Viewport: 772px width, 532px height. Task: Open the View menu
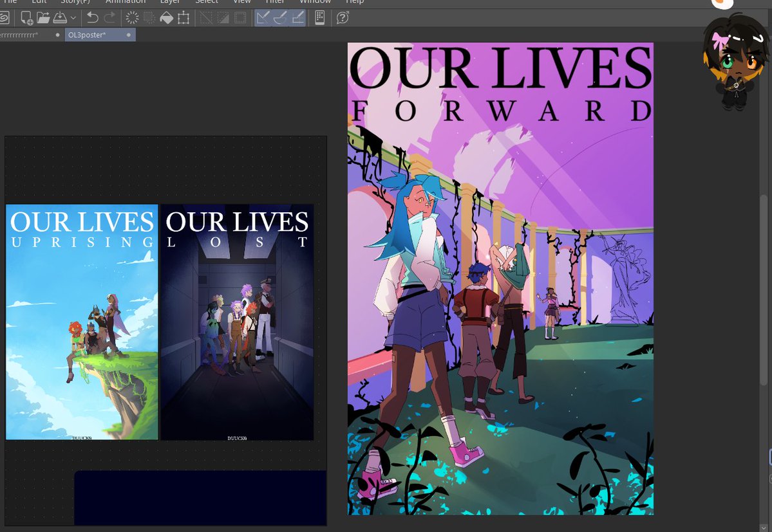(x=241, y=1)
